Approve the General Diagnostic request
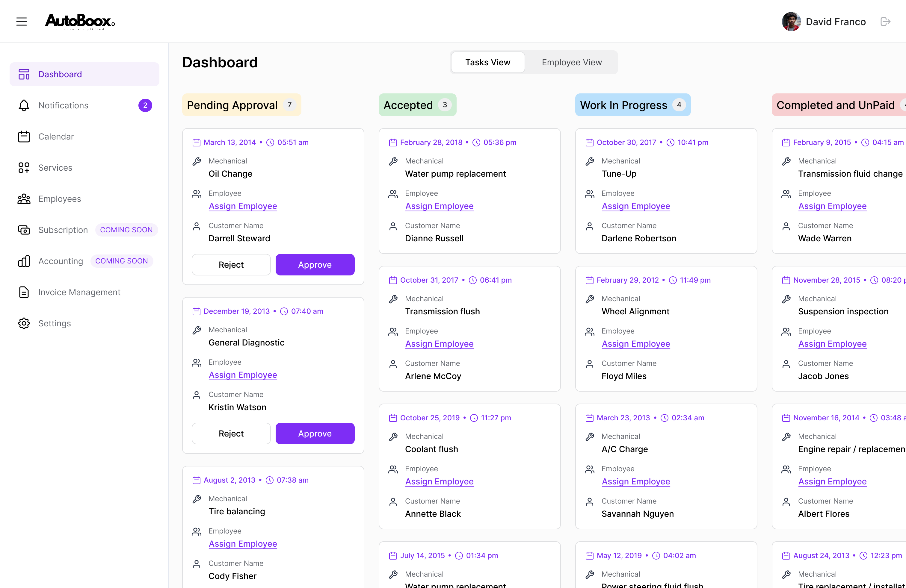Image resolution: width=906 pixels, height=588 pixels. click(x=315, y=434)
